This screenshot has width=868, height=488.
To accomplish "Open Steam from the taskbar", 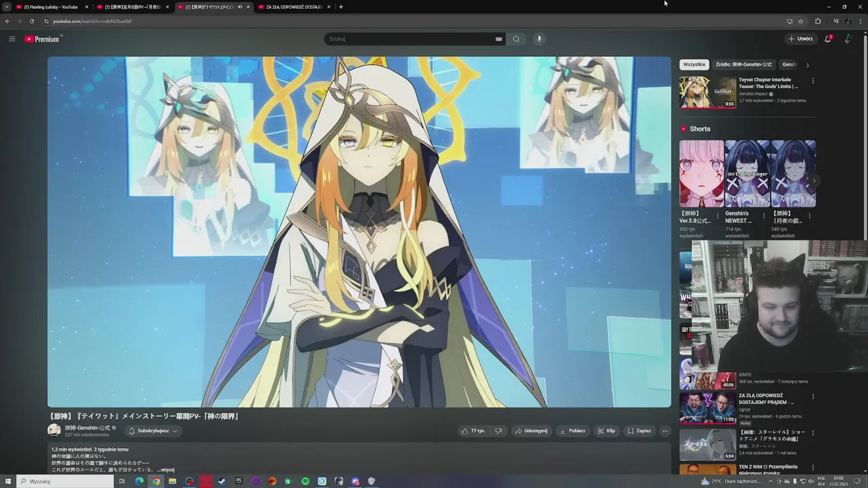I will tap(222, 481).
